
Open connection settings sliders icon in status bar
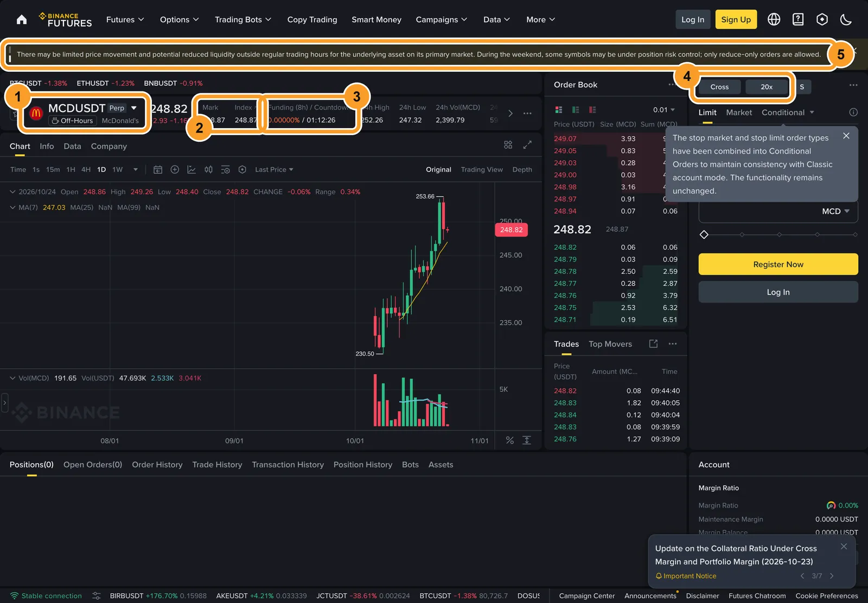pos(97,595)
